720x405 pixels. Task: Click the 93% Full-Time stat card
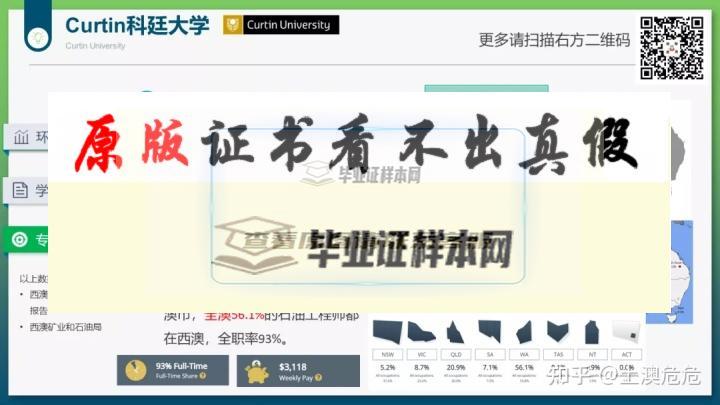coord(173,370)
